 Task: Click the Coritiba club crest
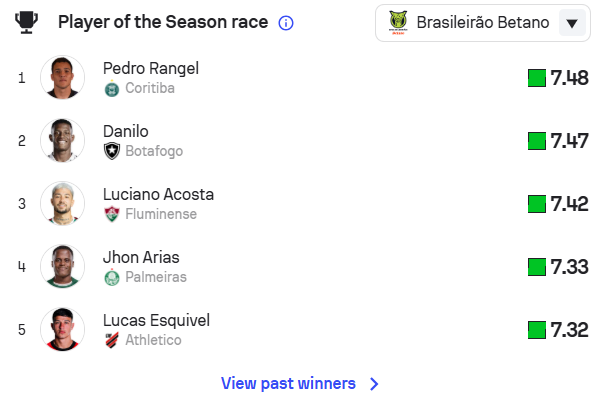click(x=111, y=88)
